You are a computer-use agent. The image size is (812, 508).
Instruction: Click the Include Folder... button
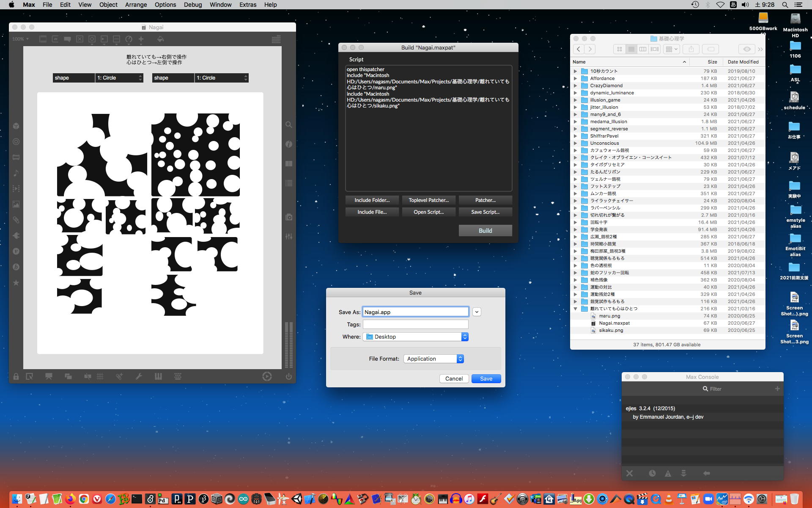click(x=372, y=200)
